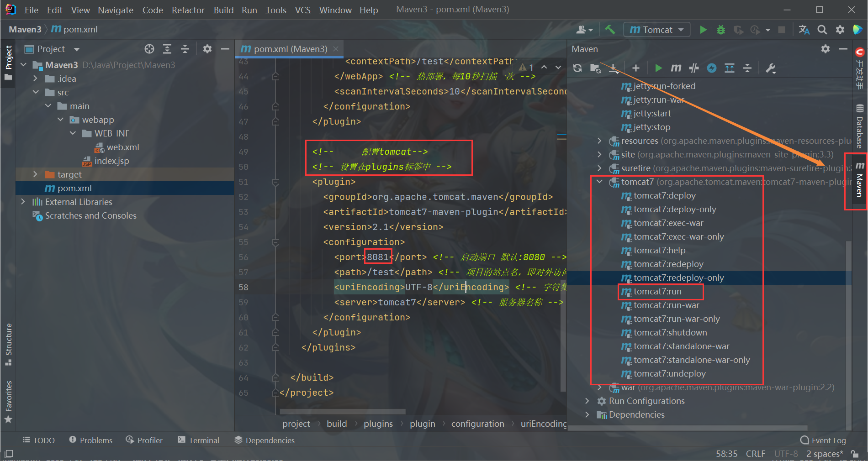Click Download Sources and Documentation icon
The height and width of the screenshot is (461, 868).
(x=614, y=68)
